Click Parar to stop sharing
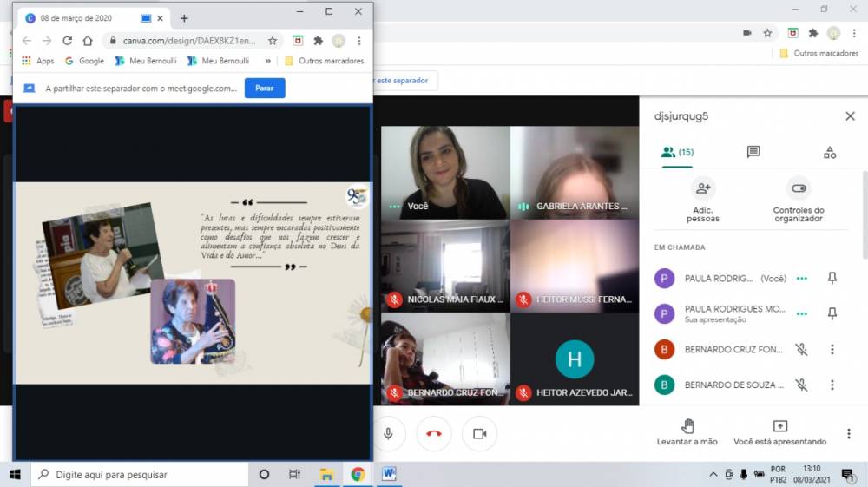The width and height of the screenshot is (868, 487). [265, 88]
